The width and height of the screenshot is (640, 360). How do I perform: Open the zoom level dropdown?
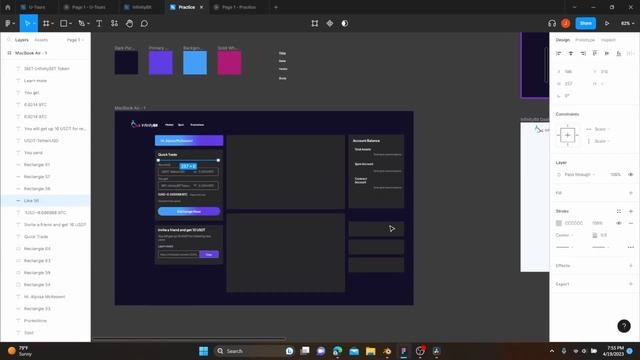click(627, 24)
